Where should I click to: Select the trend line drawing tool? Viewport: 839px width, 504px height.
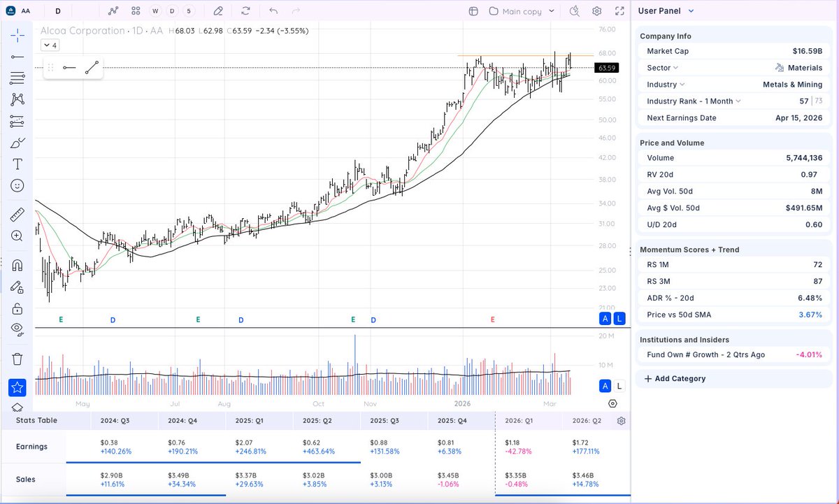pyautogui.click(x=17, y=57)
